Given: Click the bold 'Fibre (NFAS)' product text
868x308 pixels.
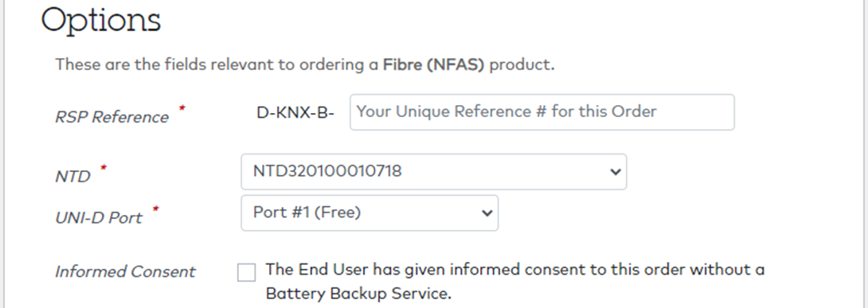Looking at the screenshot, I should (x=434, y=65).
